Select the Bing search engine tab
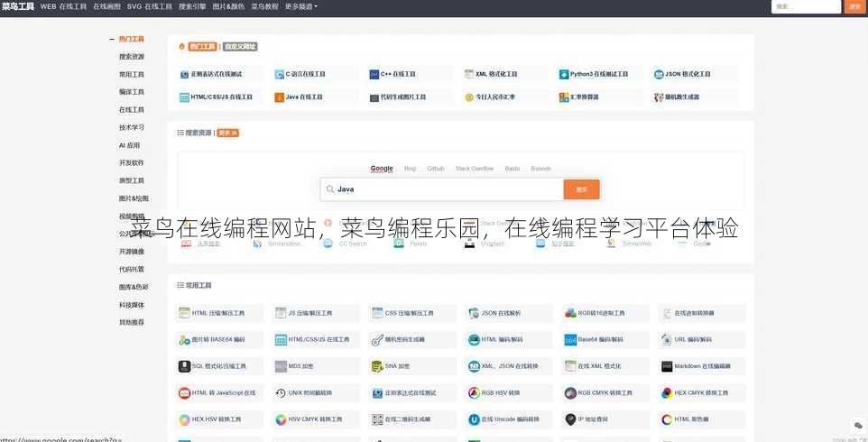 [x=411, y=169]
